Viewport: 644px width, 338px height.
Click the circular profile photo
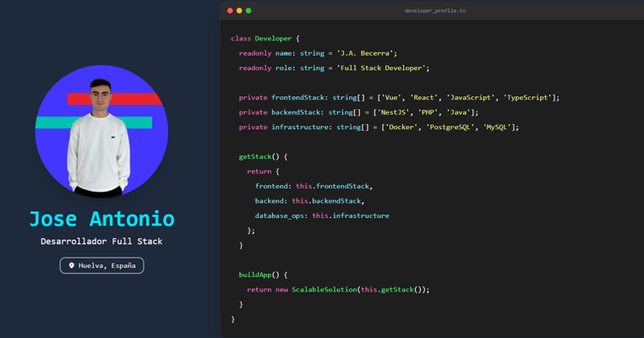tap(101, 131)
